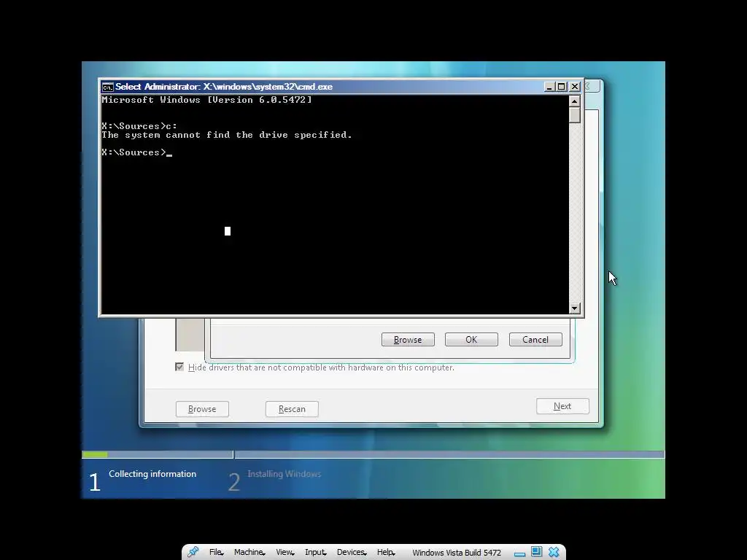Viewport: 747px width, 560px height.
Task: Minimize the VM via mini toolbar icon
Action: 519,554
